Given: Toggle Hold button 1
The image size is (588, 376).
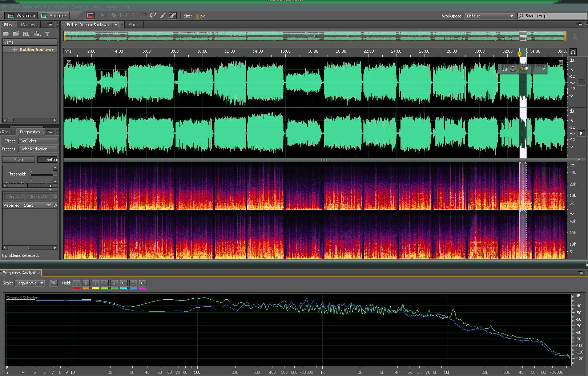Looking at the screenshot, I should point(76,283).
